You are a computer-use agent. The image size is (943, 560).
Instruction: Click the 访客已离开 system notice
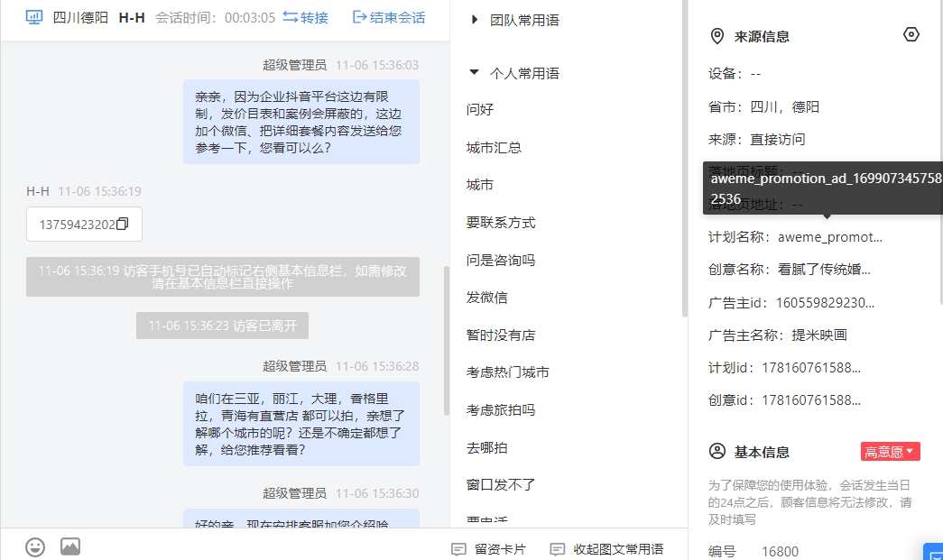[222, 326]
